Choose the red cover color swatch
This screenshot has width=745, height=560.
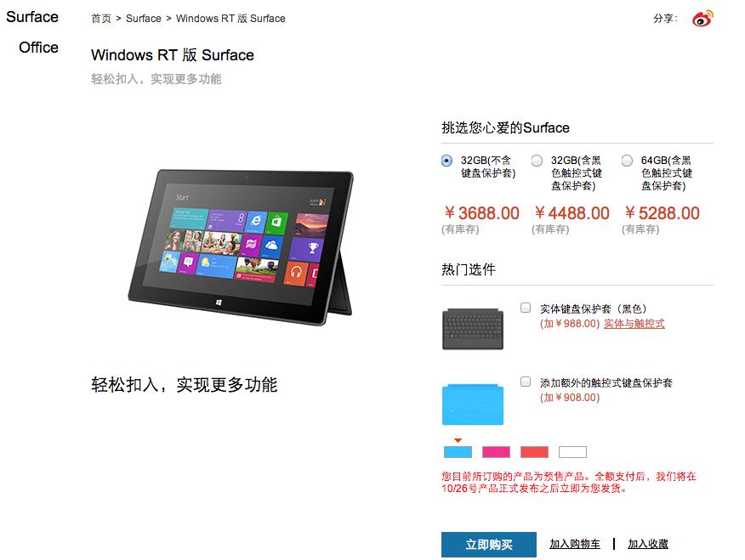coord(535,452)
